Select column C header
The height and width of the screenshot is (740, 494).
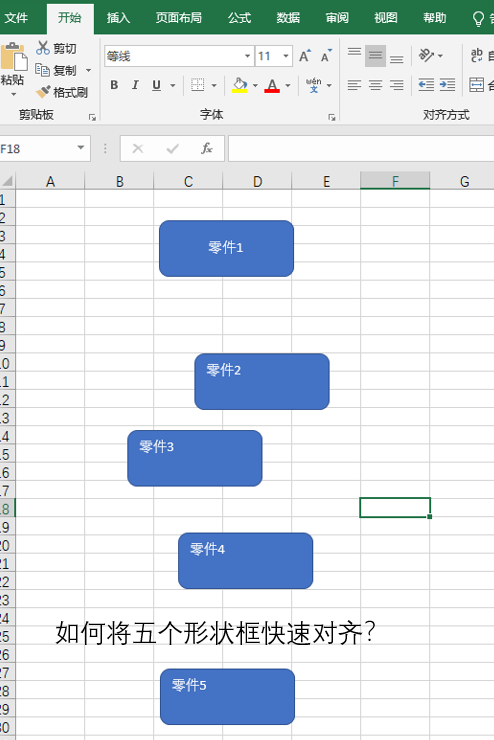(188, 181)
